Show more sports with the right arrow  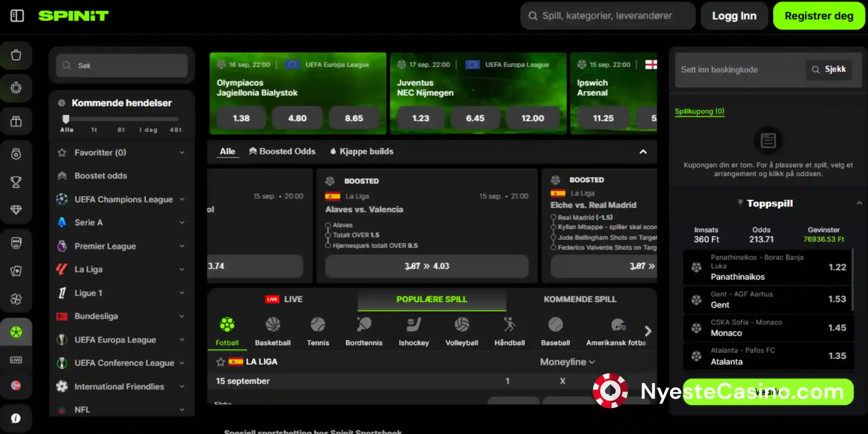(x=648, y=331)
